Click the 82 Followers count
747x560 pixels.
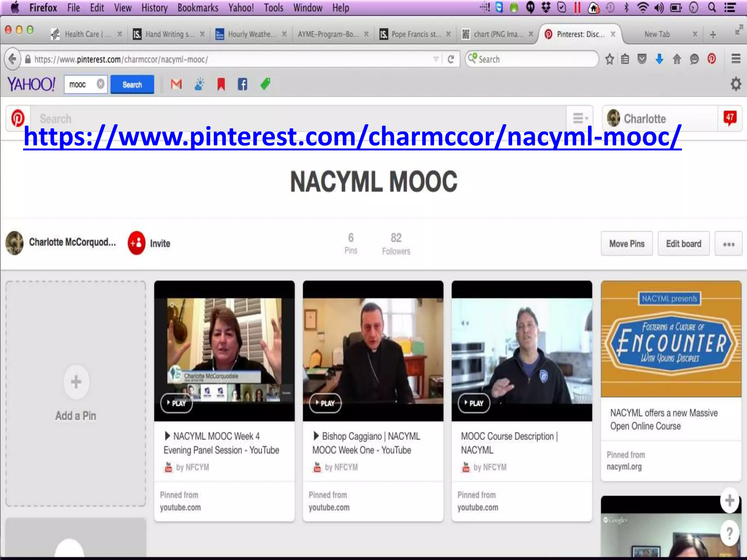tap(396, 244)
